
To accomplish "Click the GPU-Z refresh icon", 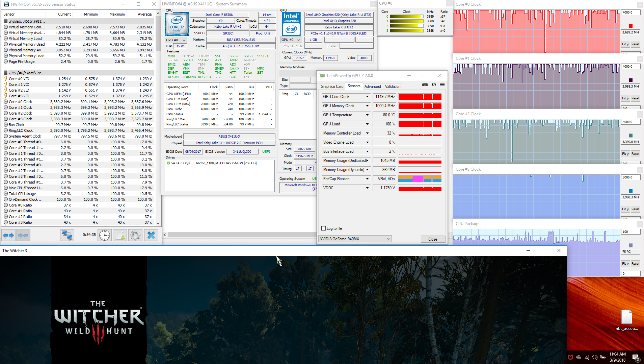I will point(434,84).
